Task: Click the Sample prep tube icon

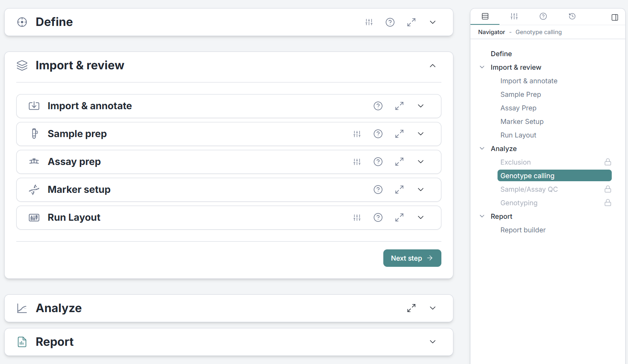Action: click(x=34, y=134)
